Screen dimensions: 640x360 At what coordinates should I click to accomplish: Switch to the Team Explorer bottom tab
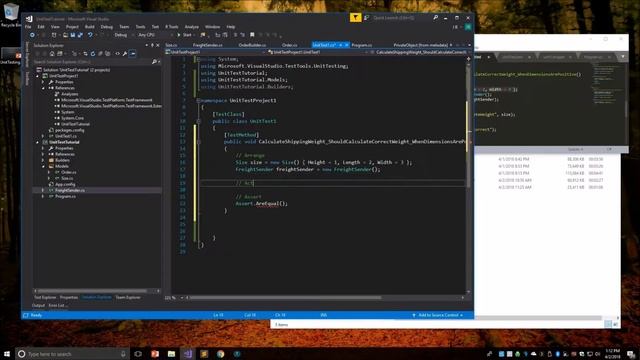128,297
